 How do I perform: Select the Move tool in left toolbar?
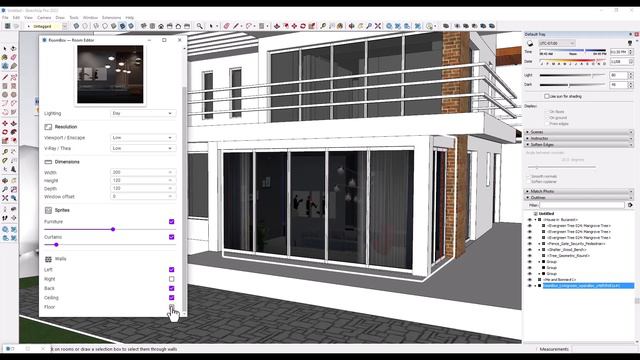pyautogui.click(x=5, y=123)
